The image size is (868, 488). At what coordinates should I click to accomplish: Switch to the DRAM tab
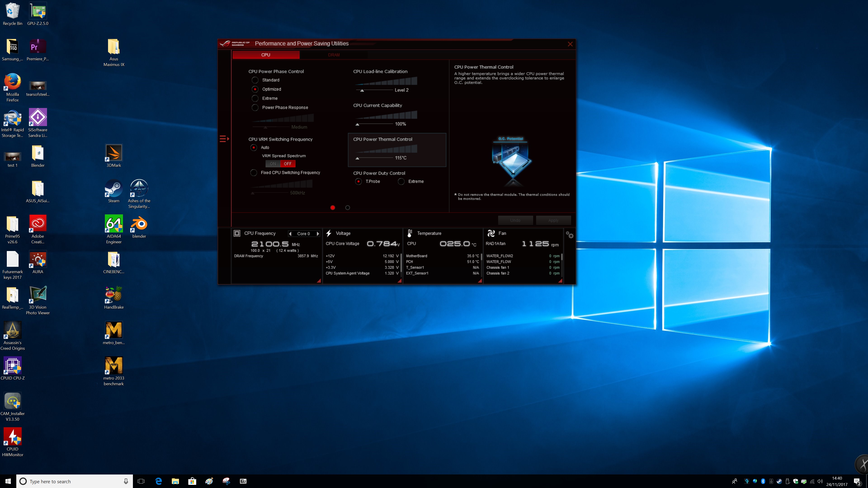pos(334,55)
